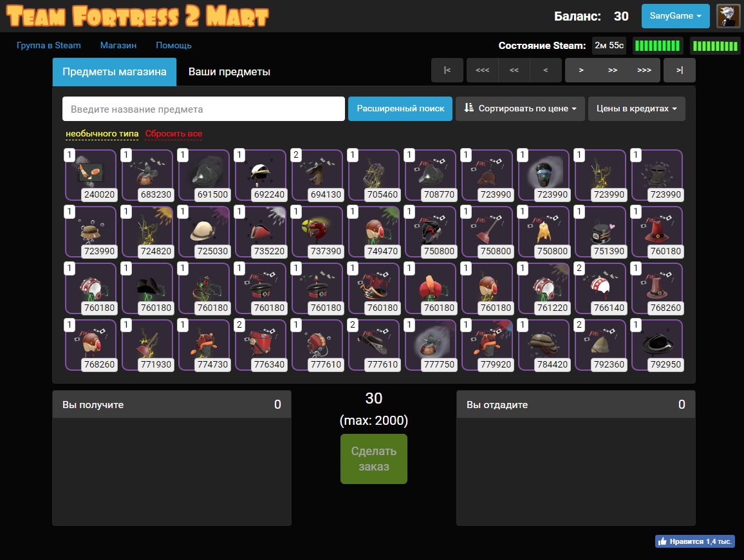Pick the item priced 792360
This screenshot has height=560, width=744.
pos(600,345)
